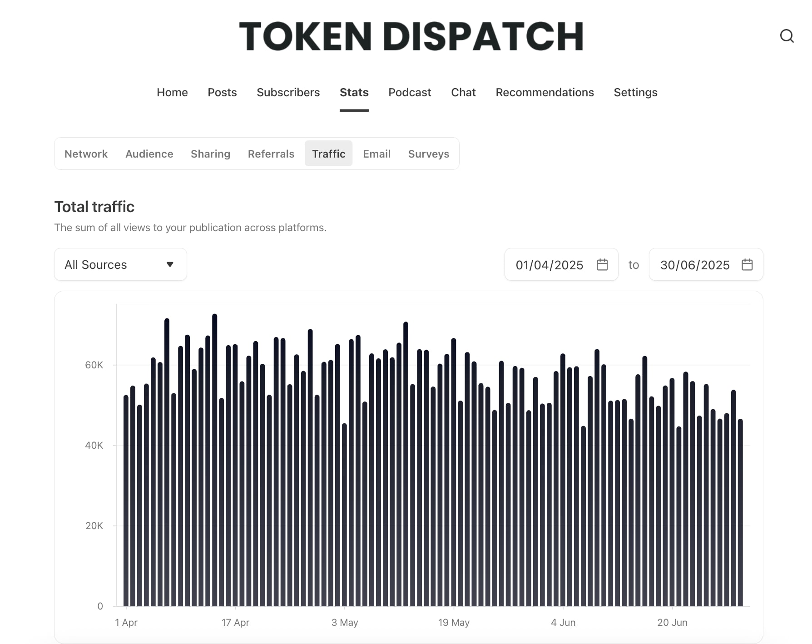The image size is (812, 644).
Task: Show the Sharing stats
Action: pos(210,154)
